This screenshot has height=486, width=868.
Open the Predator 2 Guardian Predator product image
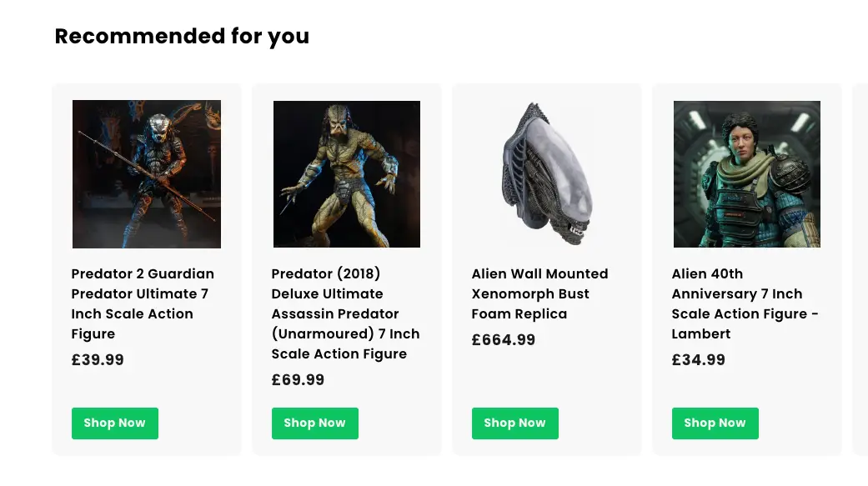147,174
